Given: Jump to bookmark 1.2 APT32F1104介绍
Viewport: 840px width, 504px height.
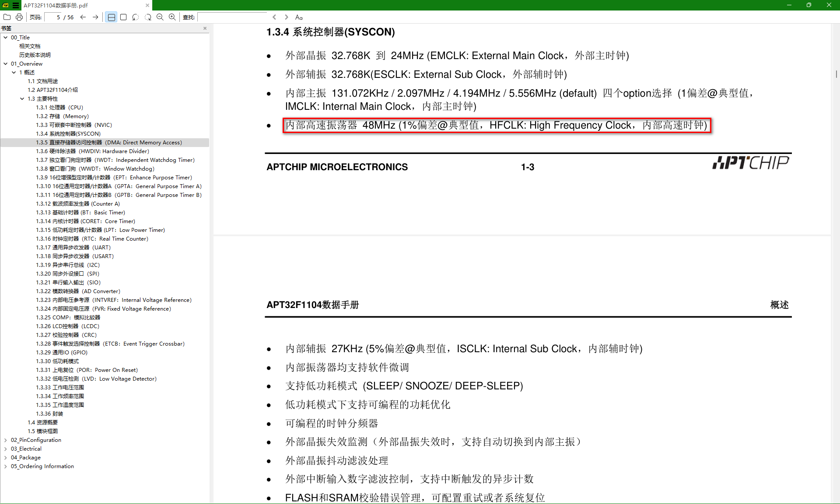Looking at the screenshot, I should 52,90.
